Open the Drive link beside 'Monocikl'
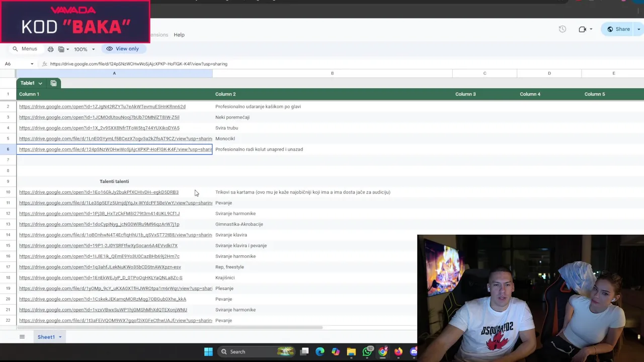The width and height of the screenshot is (644, 362). [116, 138]
